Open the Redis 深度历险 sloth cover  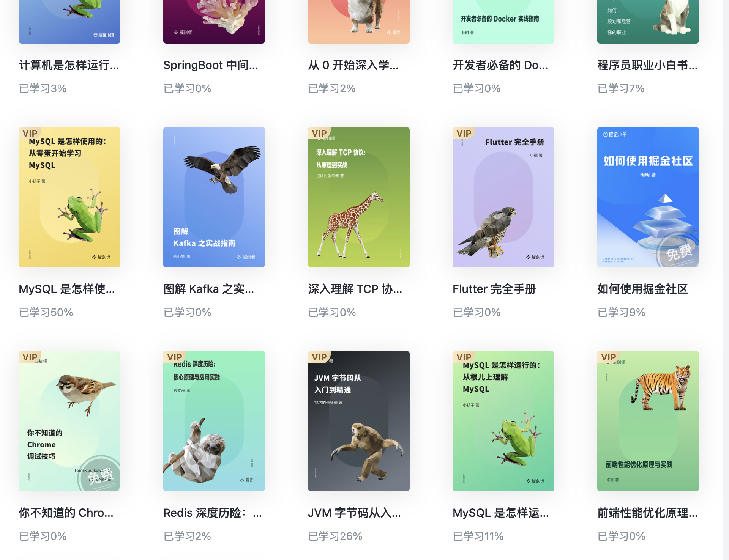tap(214, 421)
